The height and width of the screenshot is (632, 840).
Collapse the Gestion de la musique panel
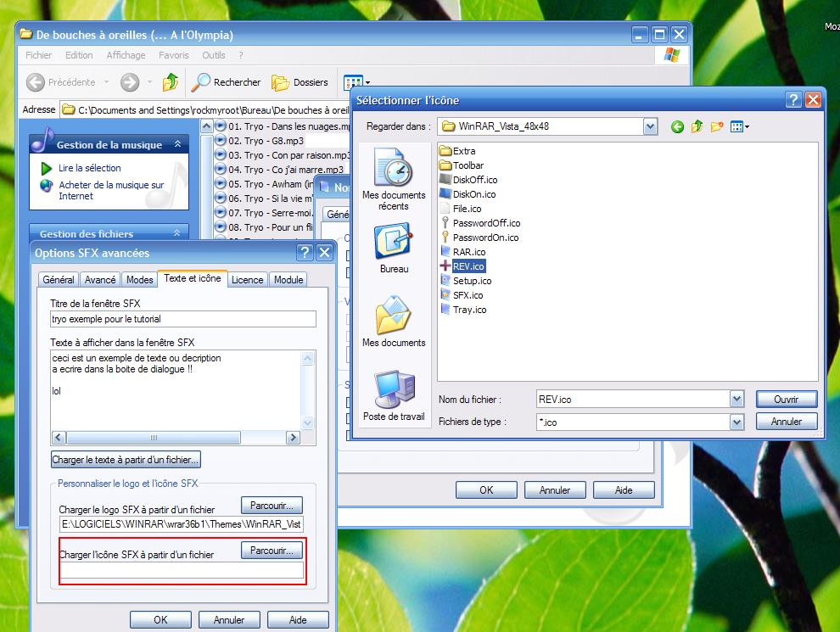(177, 145)
